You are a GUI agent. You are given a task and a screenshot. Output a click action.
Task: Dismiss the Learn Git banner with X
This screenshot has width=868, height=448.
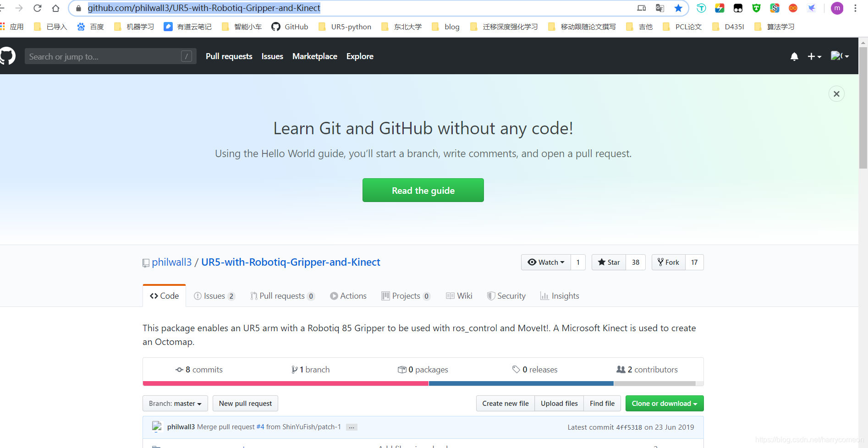(x=836, y=94)
